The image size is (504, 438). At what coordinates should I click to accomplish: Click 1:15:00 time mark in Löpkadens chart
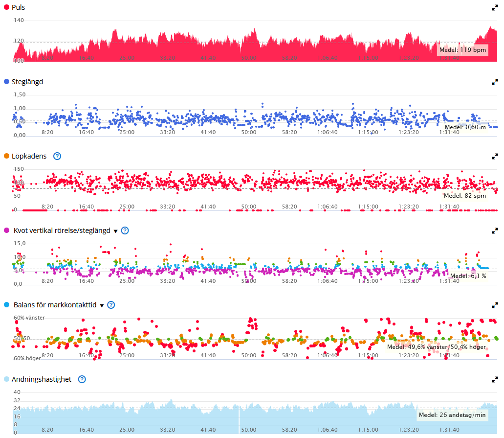[x=369, y=207]
